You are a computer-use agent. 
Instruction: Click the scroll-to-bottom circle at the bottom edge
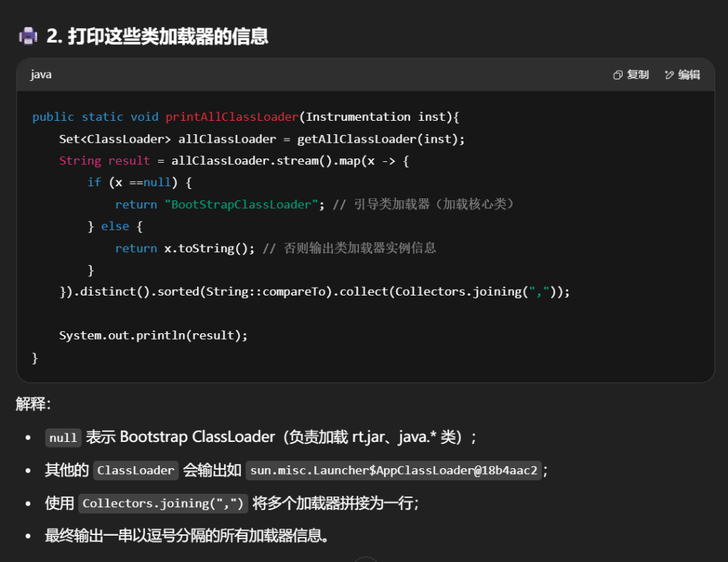[x=365, y=559]
